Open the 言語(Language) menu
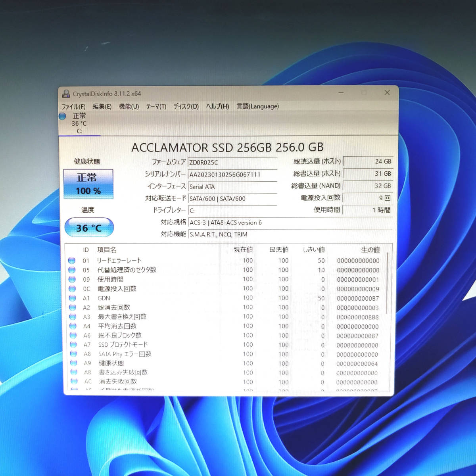 tap(257, 107)
